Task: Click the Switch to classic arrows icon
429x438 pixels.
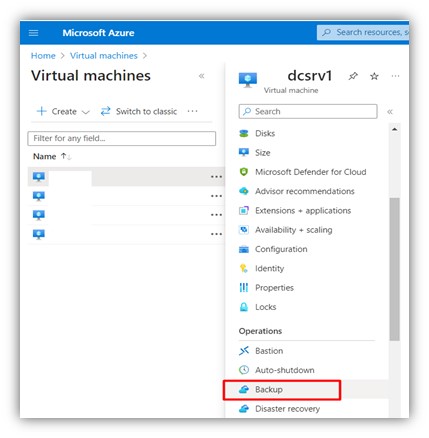Action: 105,111
